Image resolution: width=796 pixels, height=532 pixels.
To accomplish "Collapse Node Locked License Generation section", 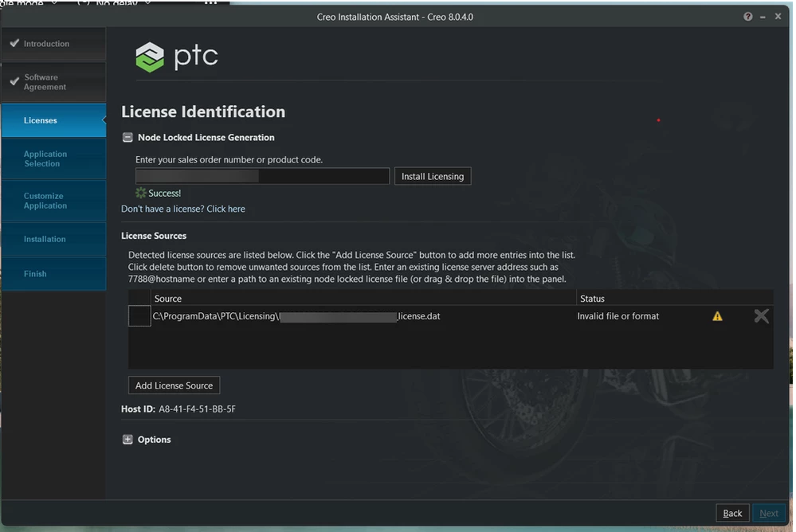I will (x=127, y=138).
